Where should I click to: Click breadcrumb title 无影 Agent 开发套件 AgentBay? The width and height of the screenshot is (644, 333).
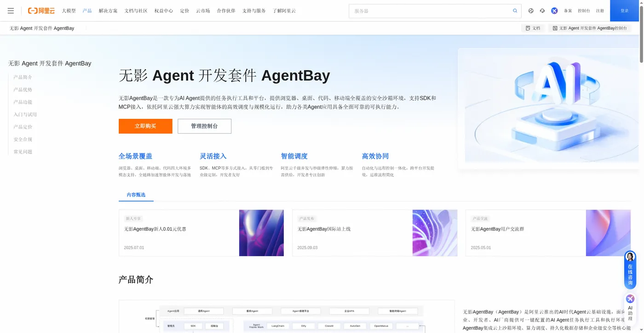click(42, 28)
